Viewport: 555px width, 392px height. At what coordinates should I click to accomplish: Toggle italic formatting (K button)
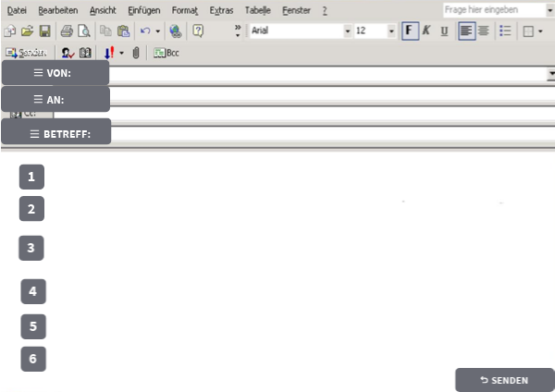[426, 31]
